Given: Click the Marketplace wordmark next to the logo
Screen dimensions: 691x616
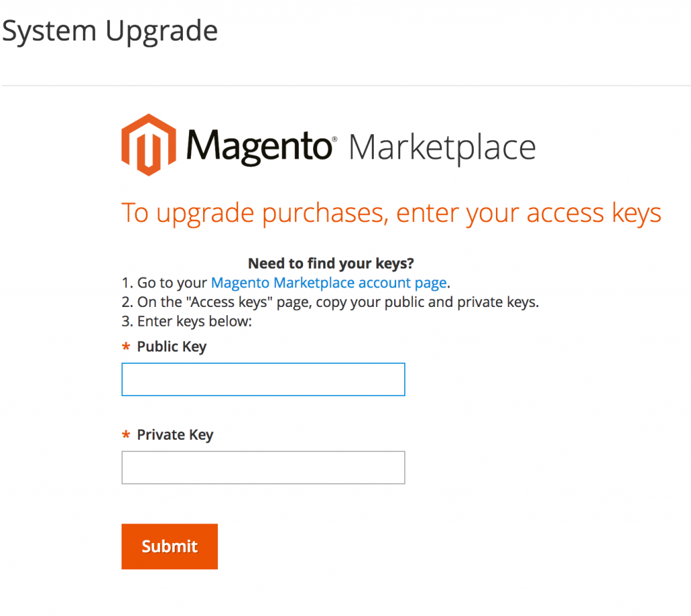Looking at the screenshot, I should coord(442,146).
